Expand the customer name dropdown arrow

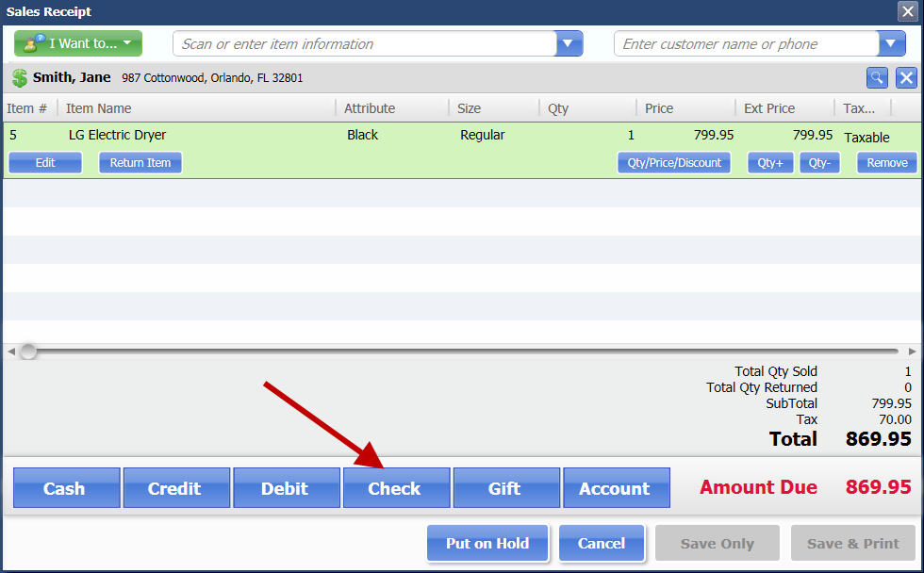[891, 43]
